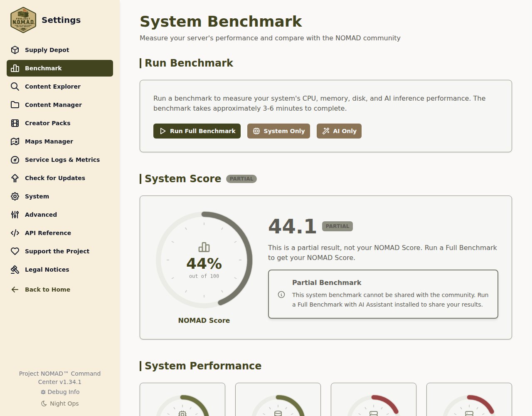Click the System Performance heading
532x416 pixels.
click(203, 366)
